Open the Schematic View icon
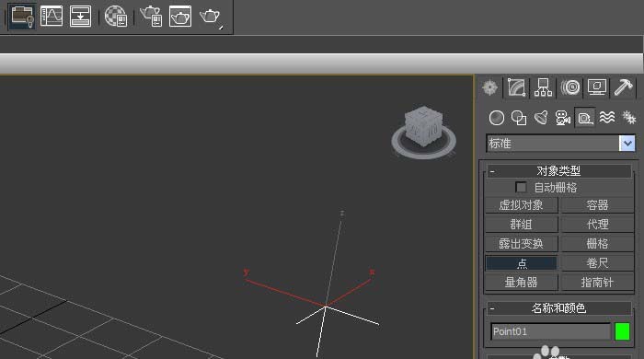This screenshot has height=359, width=644. pos(81,16)
